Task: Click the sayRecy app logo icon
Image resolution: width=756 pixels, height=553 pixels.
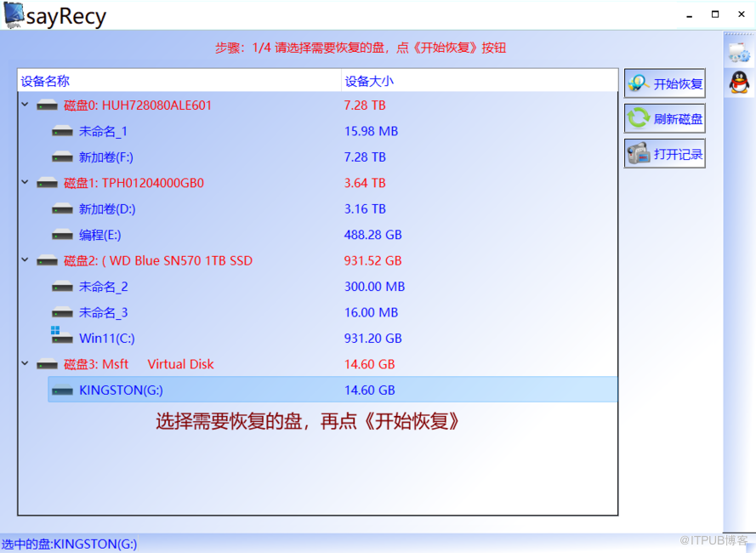Action: click(14, 15)
